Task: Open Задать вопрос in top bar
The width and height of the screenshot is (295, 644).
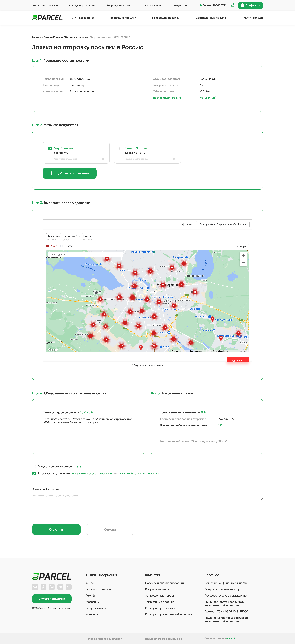Action: 153,5
